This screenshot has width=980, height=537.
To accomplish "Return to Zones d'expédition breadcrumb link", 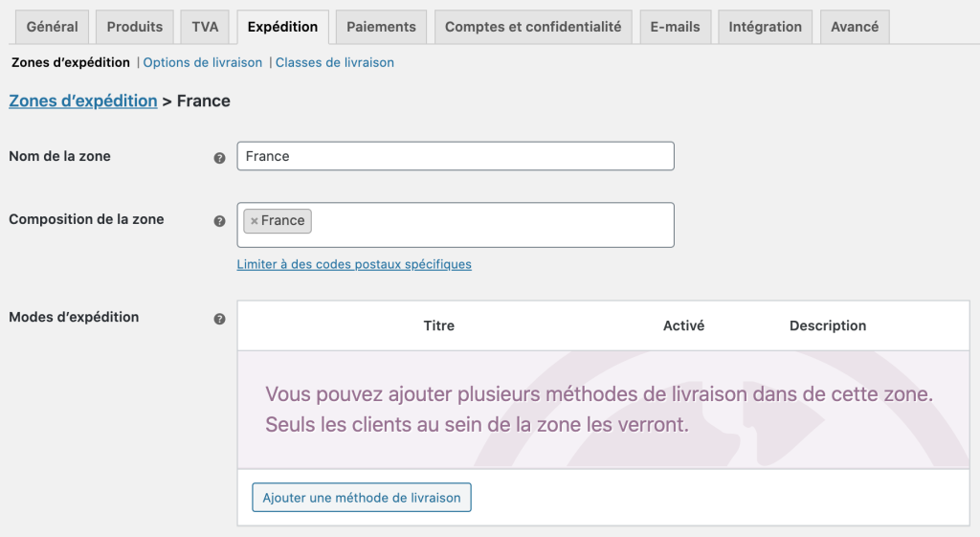I will click(83, 101).
